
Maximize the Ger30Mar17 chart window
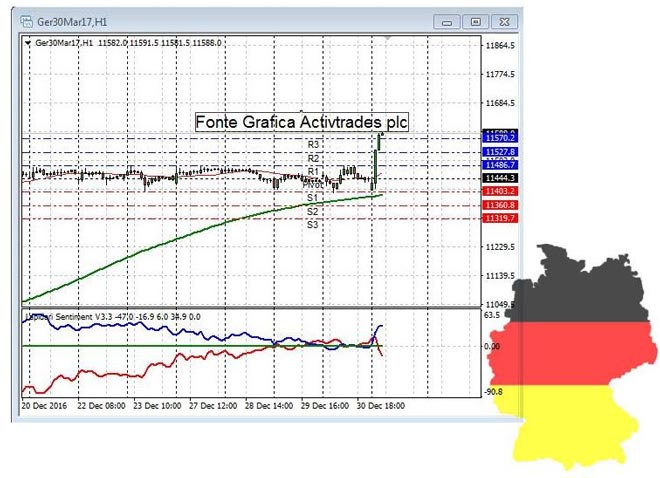point(476,20)
